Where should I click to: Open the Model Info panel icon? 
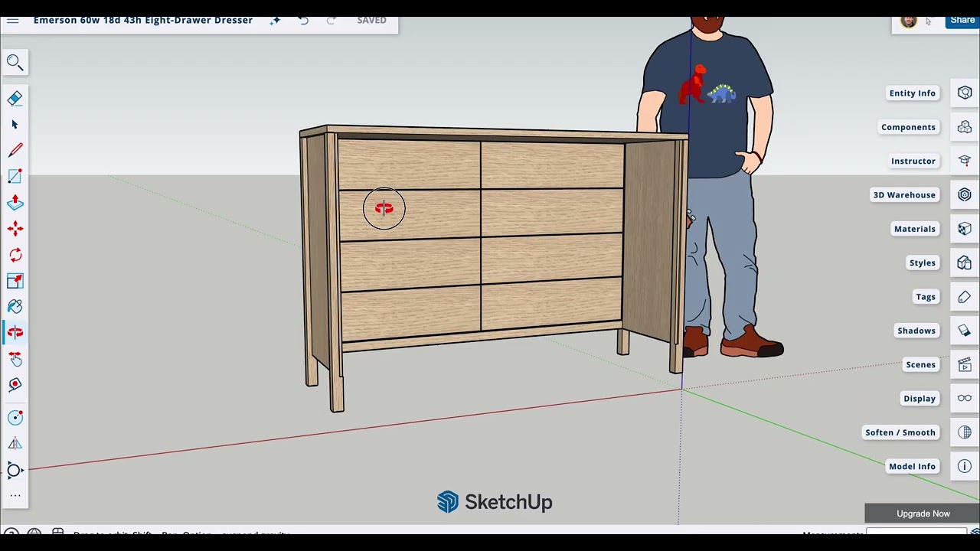964,466
